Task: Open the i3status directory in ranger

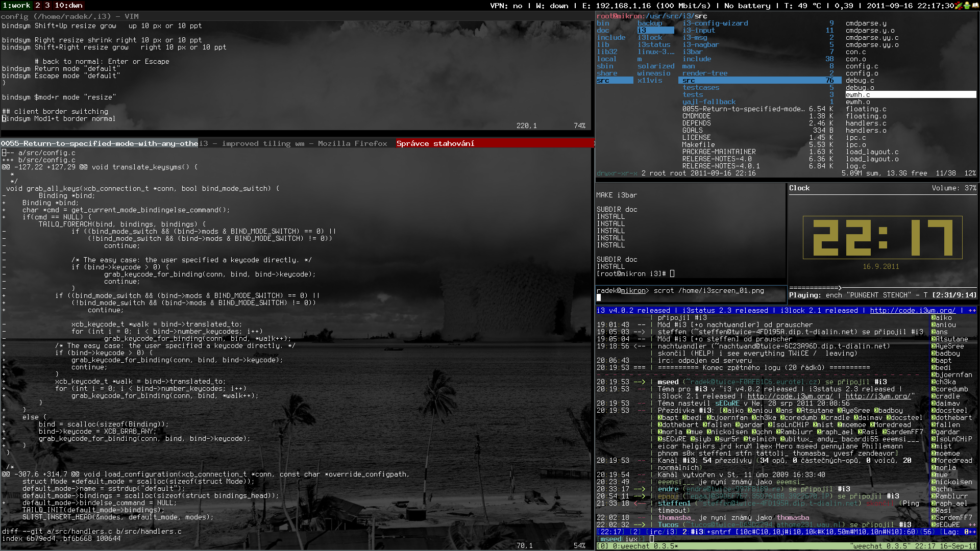Action: click(x=653, y=45)
